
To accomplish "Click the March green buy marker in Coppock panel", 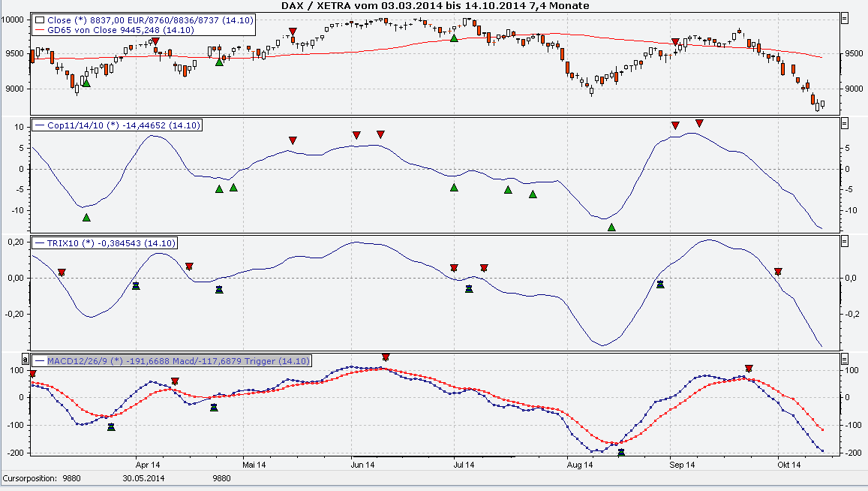I will [x=86, y=218].
